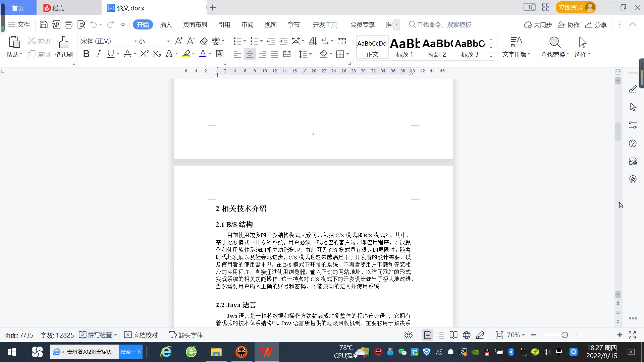
Task: Switch to outline view in status bar
Action: [x=441, y=335]
